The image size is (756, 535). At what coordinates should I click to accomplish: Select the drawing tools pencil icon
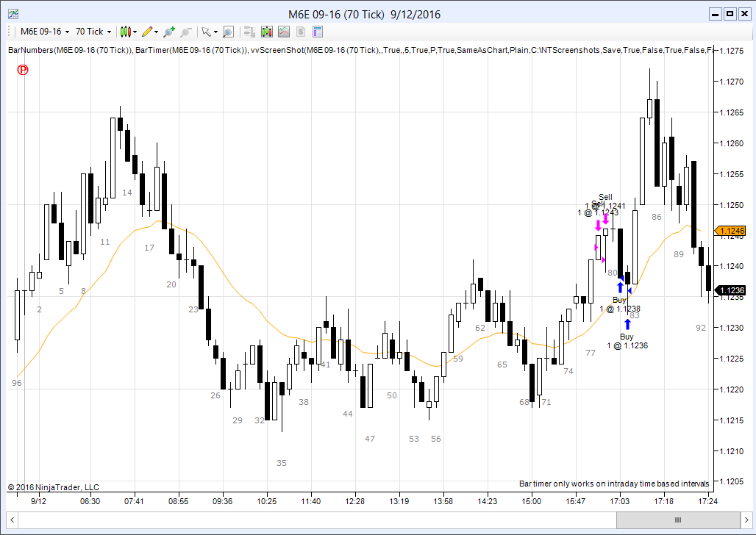pos(148,32)
